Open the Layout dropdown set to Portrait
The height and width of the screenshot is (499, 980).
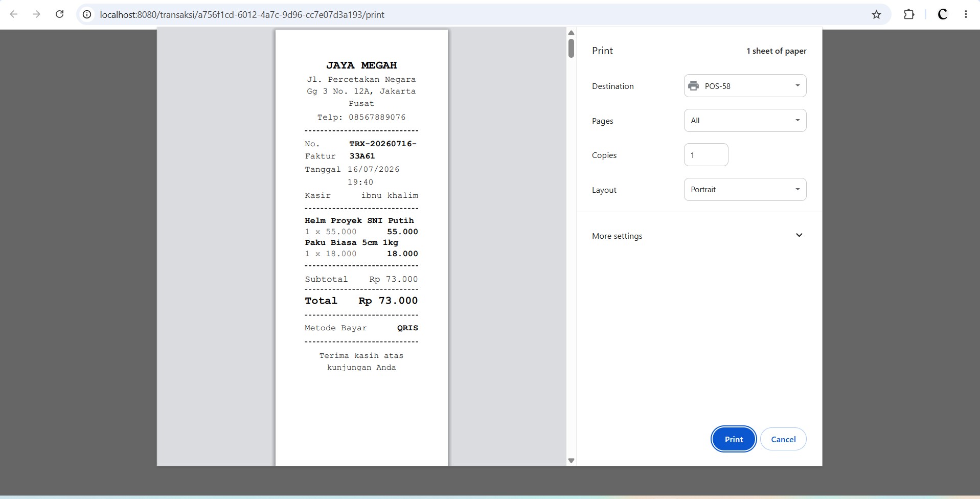[745, 190]
